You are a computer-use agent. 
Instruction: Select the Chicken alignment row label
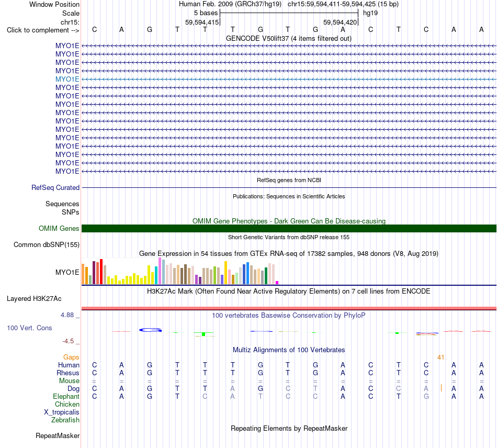pos(67,404)
